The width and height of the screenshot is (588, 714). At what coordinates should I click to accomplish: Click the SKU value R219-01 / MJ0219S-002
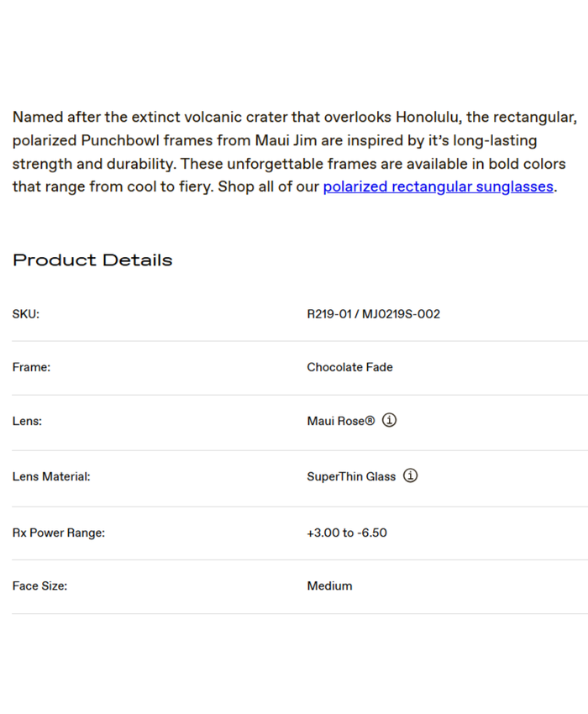[x=373, y=314]
